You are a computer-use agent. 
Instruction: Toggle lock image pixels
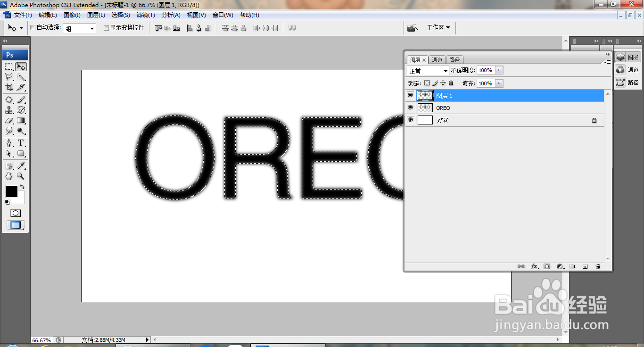[435, 83]
